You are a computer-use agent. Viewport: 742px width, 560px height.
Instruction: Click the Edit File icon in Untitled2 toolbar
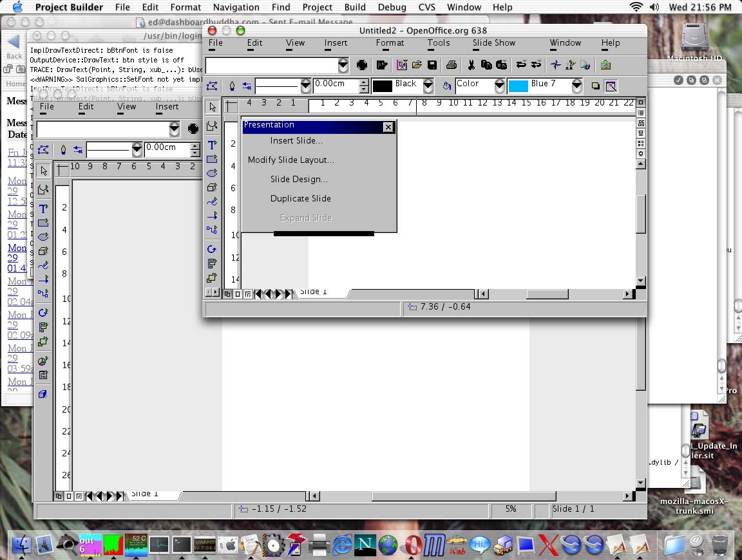382,65
